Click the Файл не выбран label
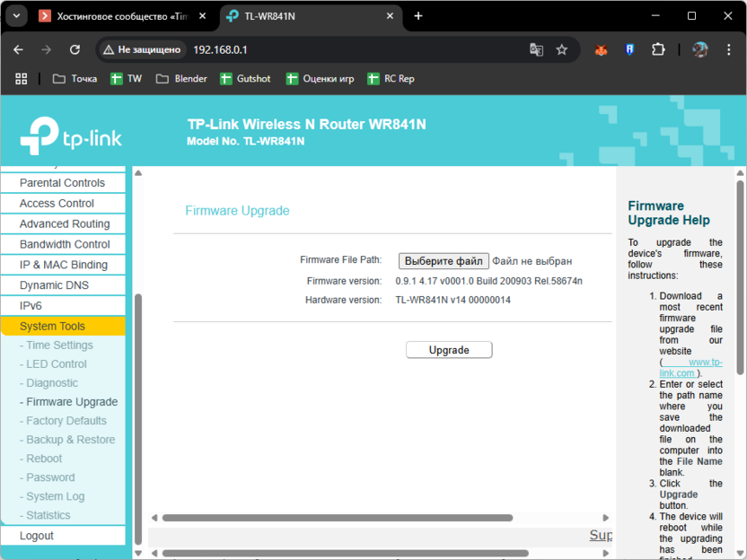 [x=532, y=261]
